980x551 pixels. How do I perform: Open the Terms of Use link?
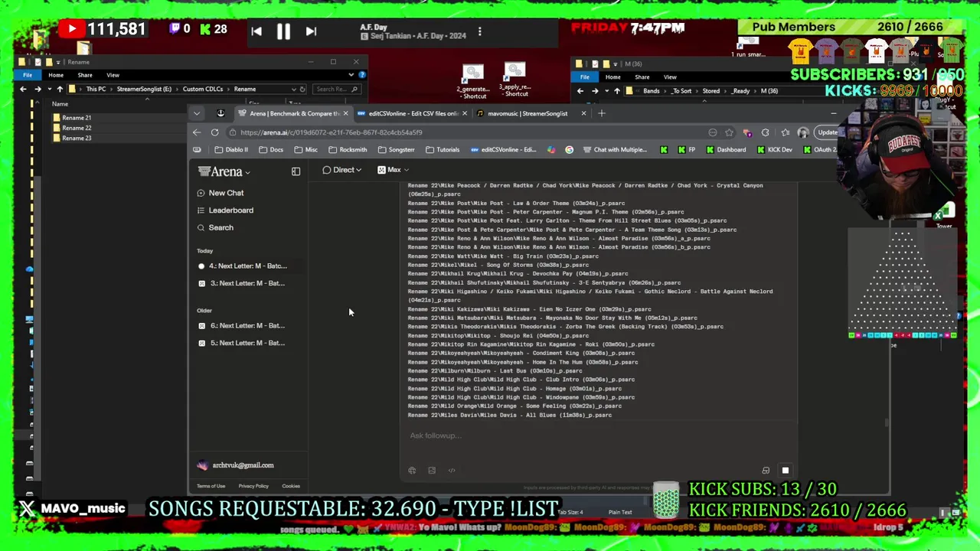[211, 486]
